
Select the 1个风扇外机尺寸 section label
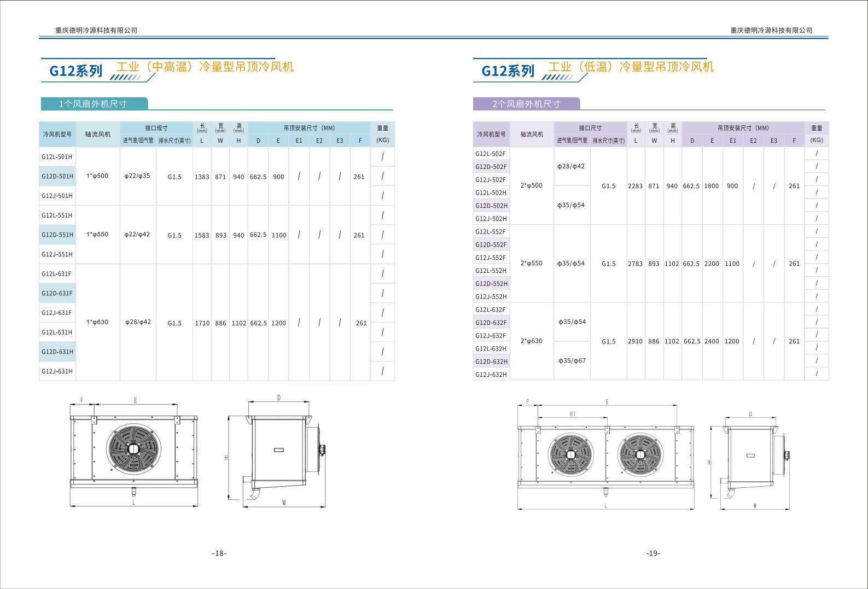[x=94, y=104]
